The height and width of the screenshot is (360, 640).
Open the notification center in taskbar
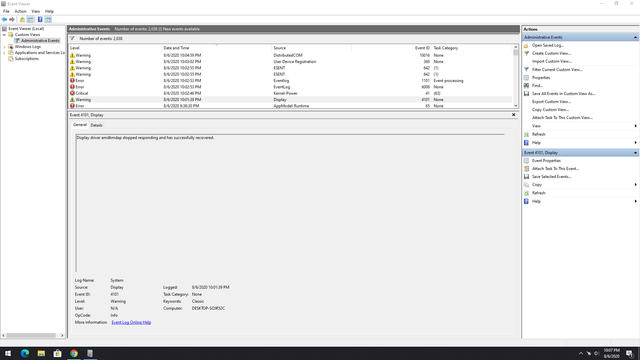pyautogui.click(x=630, y=353)
